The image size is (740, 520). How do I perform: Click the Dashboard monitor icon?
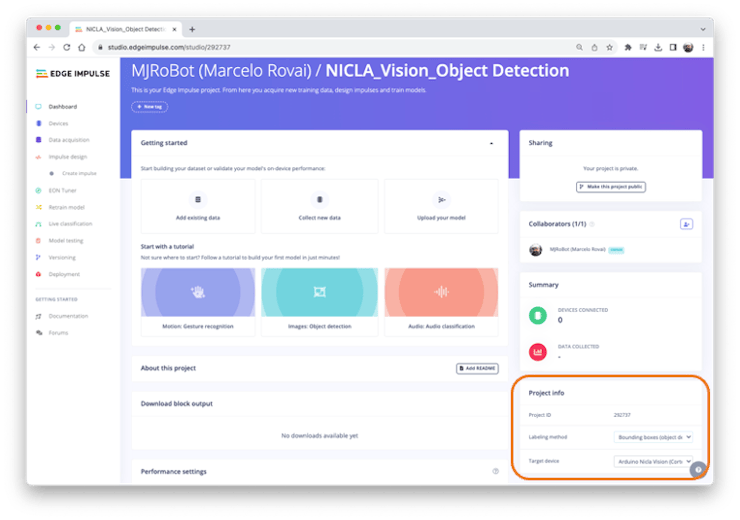(x=38, y=107)
